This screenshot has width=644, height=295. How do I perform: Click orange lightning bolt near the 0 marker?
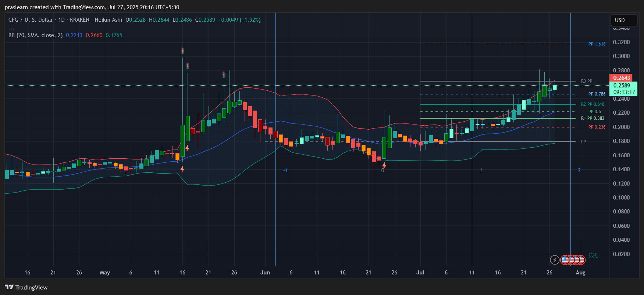pyautogui.click(x=384, y=166)
